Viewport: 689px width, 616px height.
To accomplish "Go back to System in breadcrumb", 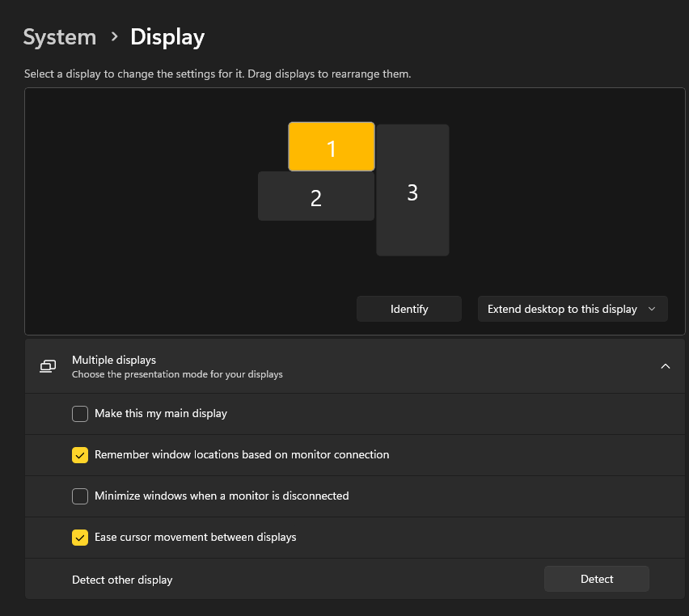I will coord(60,37).
